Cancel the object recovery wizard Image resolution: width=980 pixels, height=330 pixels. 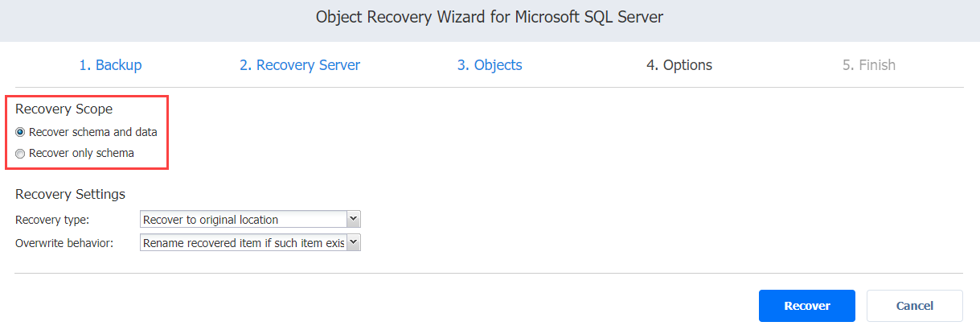click(914, 306)
